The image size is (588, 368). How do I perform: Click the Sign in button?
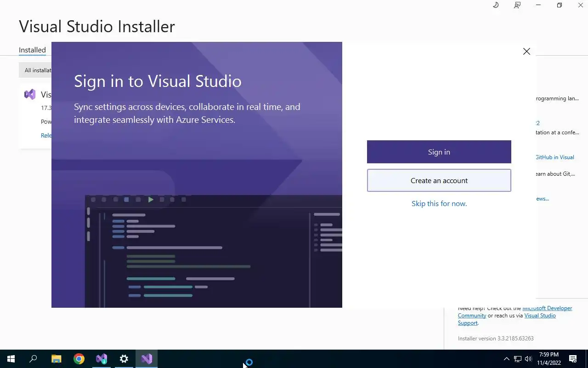click(x=439, y=152)
